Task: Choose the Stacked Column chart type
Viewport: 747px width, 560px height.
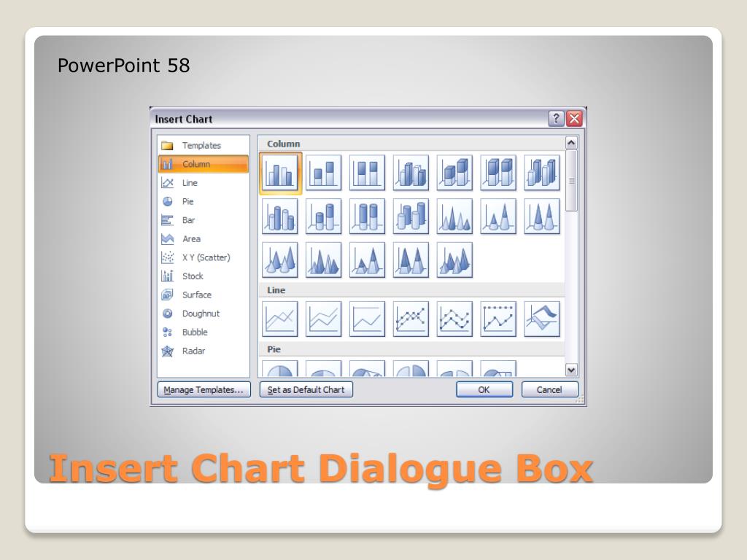Action: pyautogui.click(x=323, y=172)
